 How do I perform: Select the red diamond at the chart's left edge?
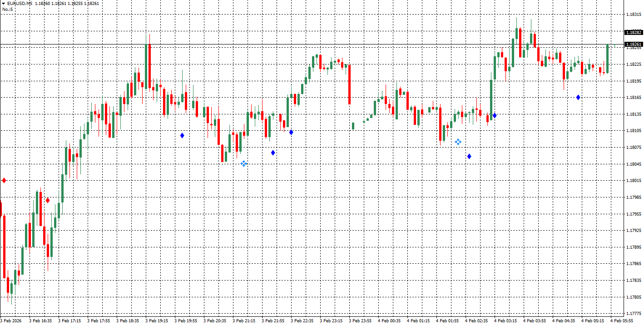(4, 181)
